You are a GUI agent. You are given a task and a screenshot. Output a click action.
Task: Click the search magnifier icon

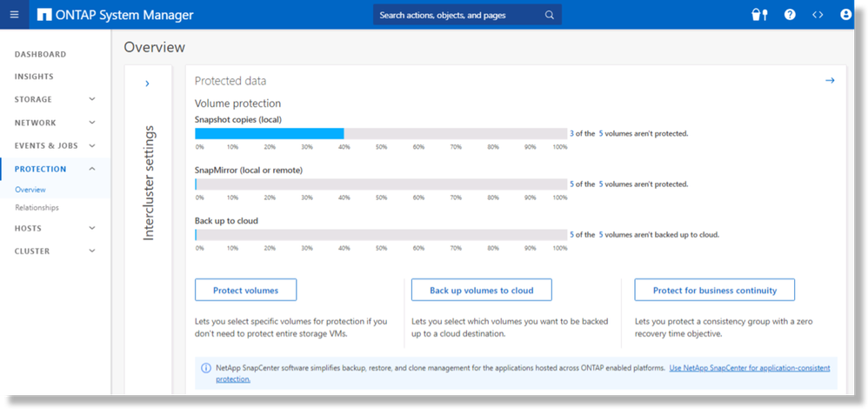coord(549,15)
